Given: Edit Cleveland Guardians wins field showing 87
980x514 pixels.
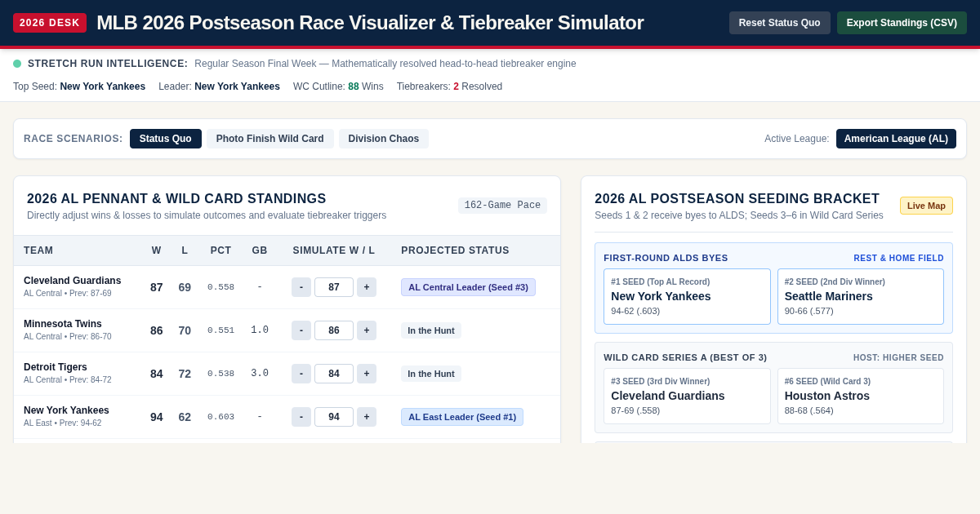Looking at the screenshot, I should (334, 287).
